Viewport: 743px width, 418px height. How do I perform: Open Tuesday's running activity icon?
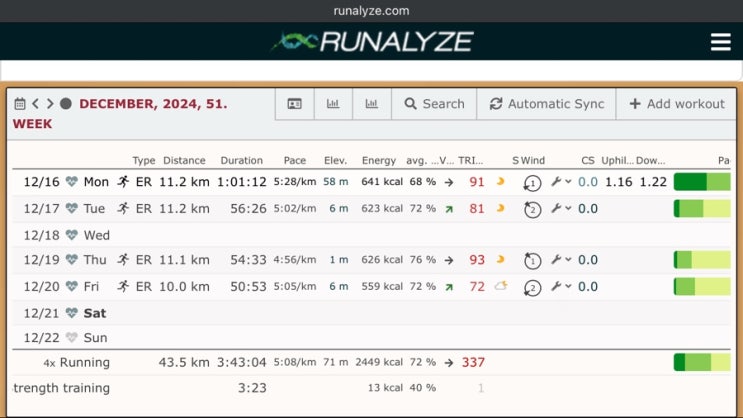click(123, 208)
